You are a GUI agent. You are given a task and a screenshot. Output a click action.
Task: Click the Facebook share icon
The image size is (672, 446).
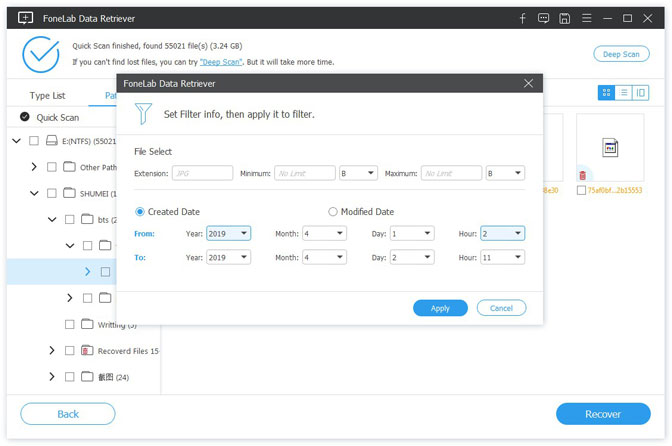(522, 18)
